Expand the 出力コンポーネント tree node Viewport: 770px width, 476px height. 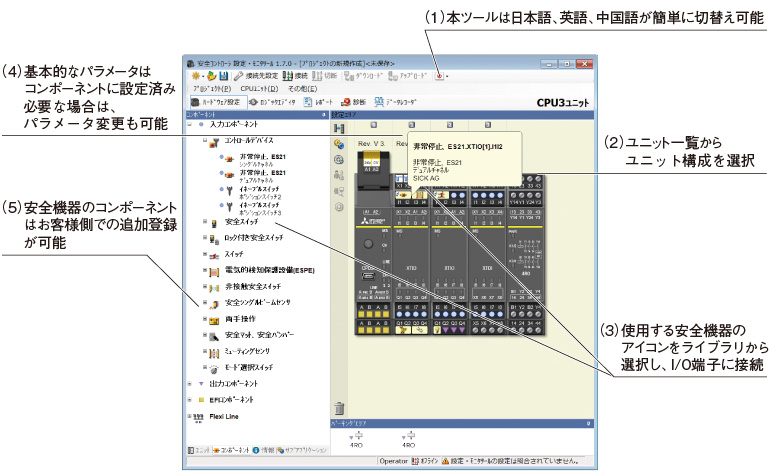pos(190,383)
